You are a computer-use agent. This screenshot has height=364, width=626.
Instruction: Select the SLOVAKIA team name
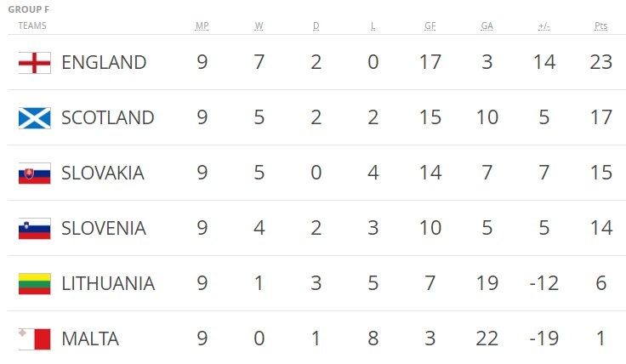click(103, 173)
